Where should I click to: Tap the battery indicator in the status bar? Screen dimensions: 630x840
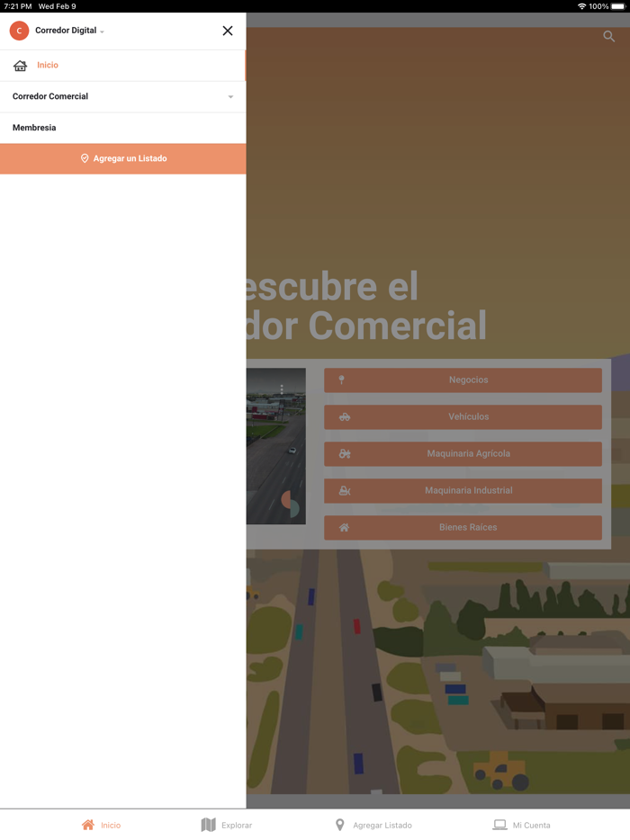(x=618, y=6)
